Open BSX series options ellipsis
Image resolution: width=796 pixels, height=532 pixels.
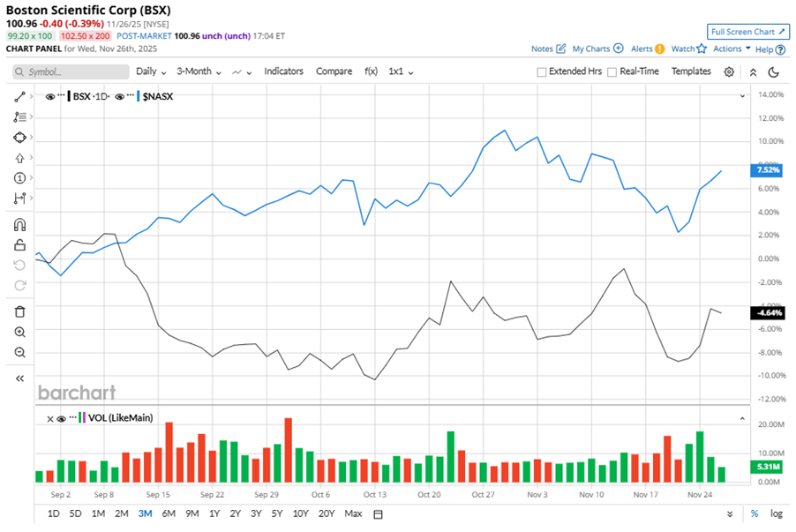click(61, 95)
